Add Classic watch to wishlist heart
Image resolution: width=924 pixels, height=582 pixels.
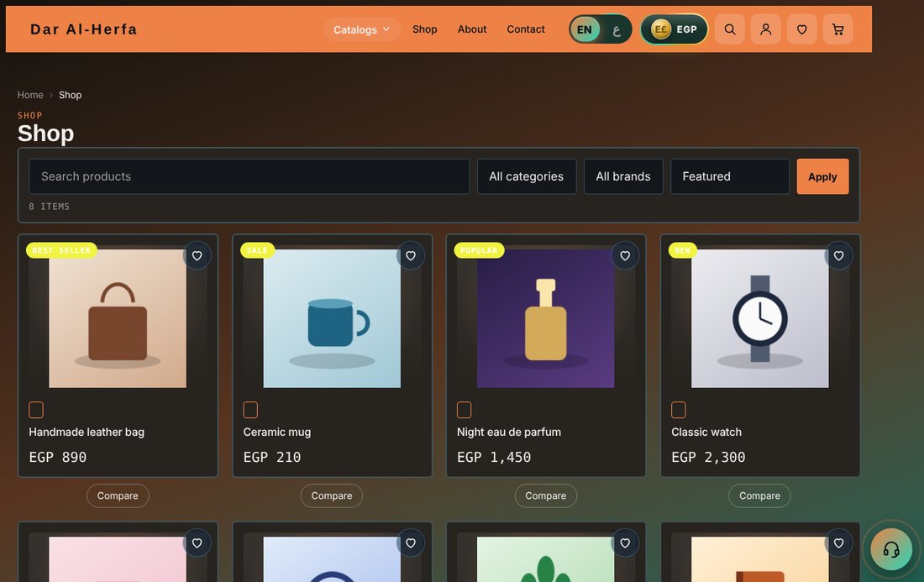pyautogui.click(x=838, y=255)
